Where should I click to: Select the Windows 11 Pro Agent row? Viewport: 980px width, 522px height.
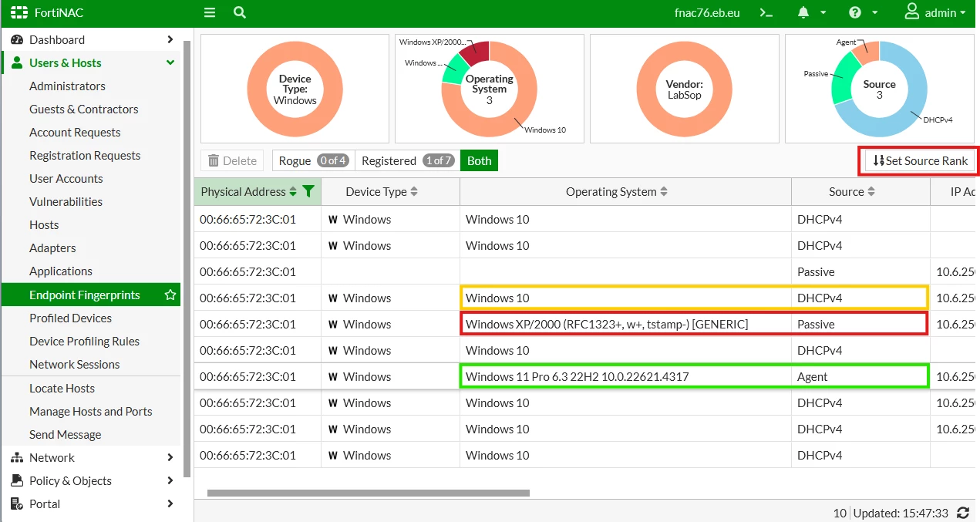pos(584,376)
